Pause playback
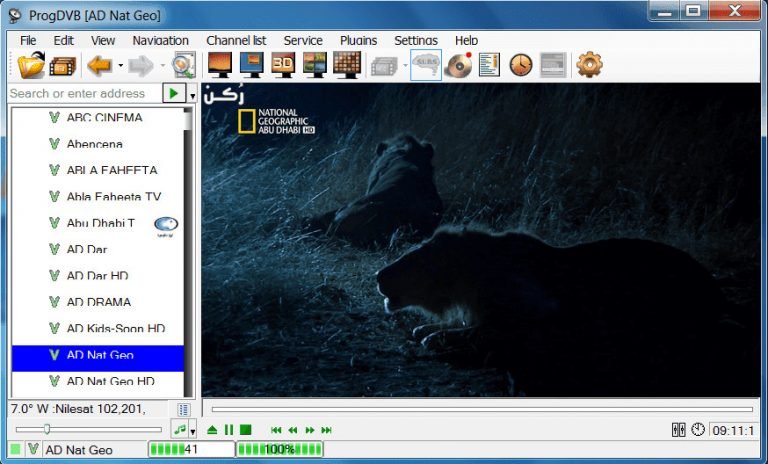 point(229,430)
